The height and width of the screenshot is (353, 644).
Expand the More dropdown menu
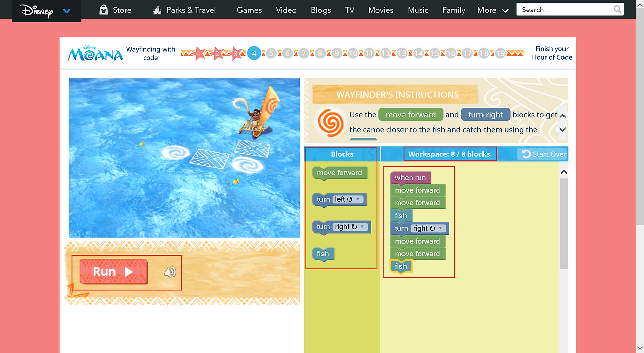click(x=493, y=10)
